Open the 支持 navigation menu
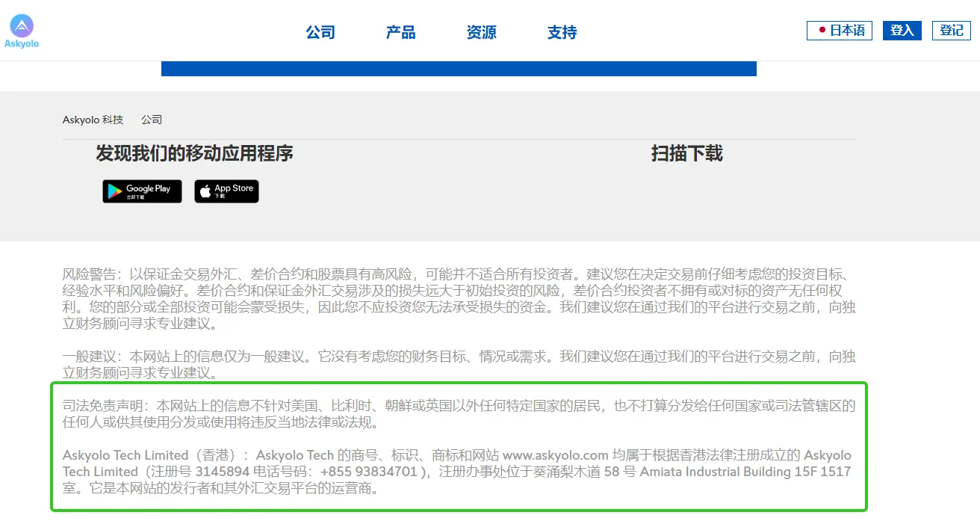 [x=562, y=32]
